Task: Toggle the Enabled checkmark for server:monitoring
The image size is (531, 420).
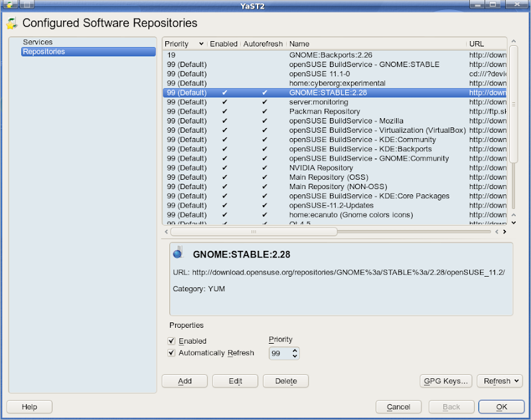Action: coord(225,102)
